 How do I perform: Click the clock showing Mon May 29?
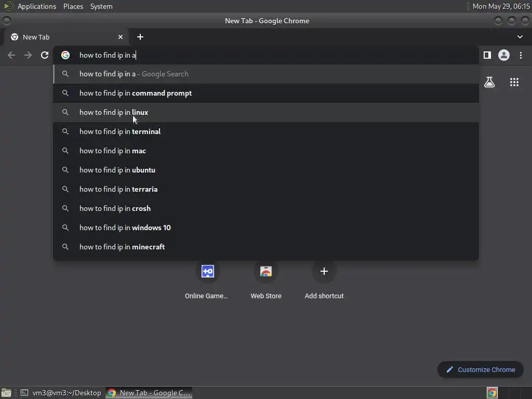[501, 6]
